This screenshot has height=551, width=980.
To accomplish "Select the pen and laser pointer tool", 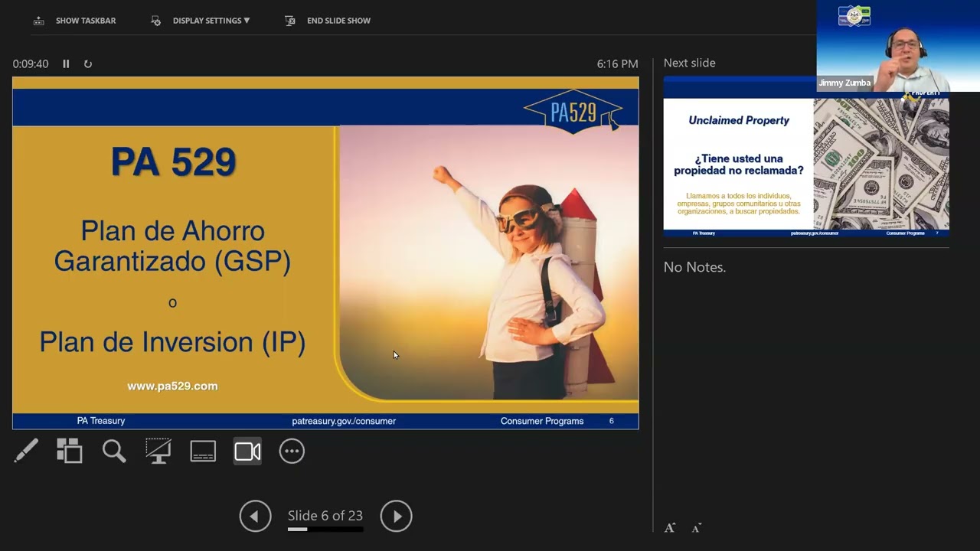I will click(25, 451).
